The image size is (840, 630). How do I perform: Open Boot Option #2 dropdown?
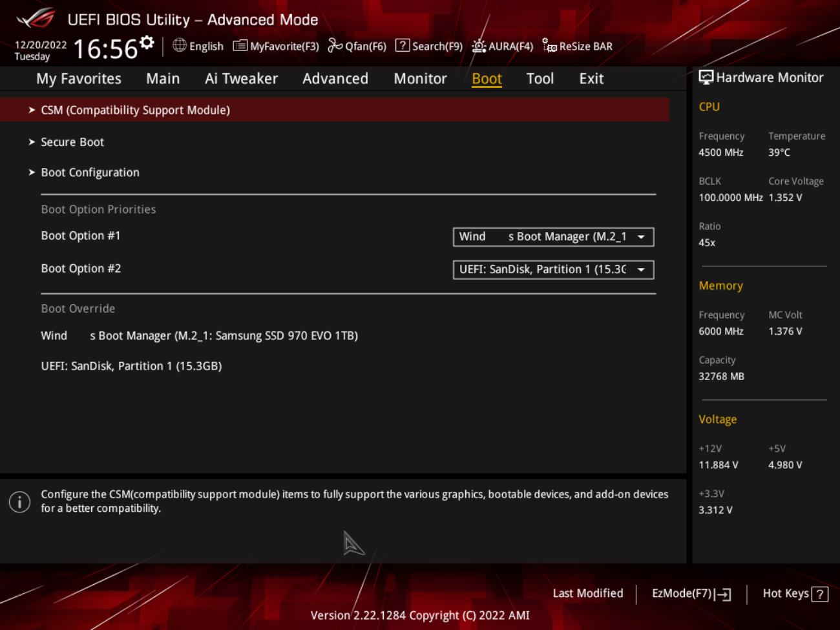click(553, 269)
